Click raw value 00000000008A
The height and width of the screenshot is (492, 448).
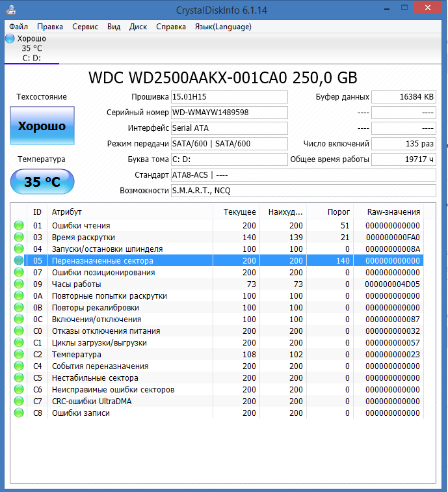click(393, 249)
